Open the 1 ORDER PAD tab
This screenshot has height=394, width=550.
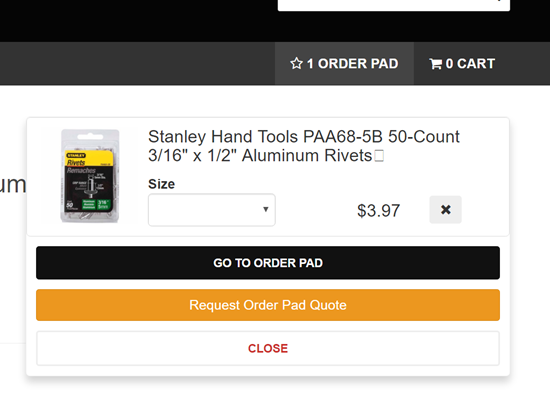coord(344,64)
